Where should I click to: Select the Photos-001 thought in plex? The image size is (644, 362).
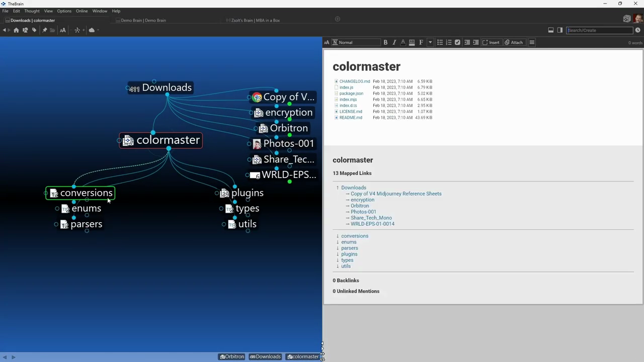283,144
